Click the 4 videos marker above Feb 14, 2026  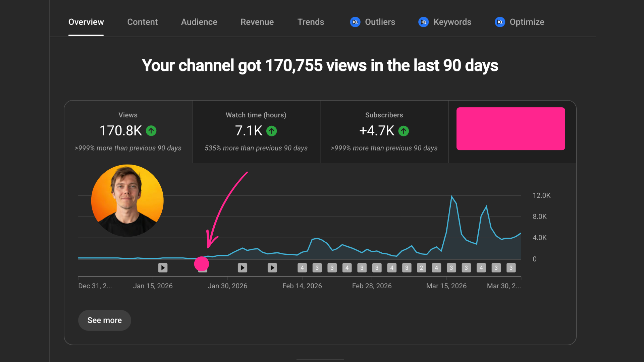tap(302, 268)
